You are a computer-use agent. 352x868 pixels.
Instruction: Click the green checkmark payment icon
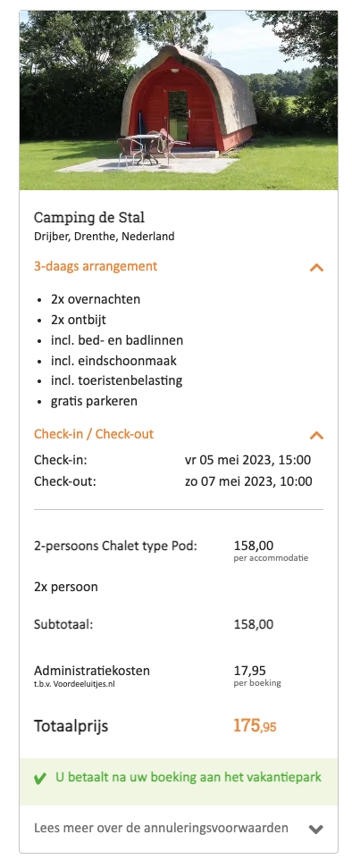click(x=40, y=779)
